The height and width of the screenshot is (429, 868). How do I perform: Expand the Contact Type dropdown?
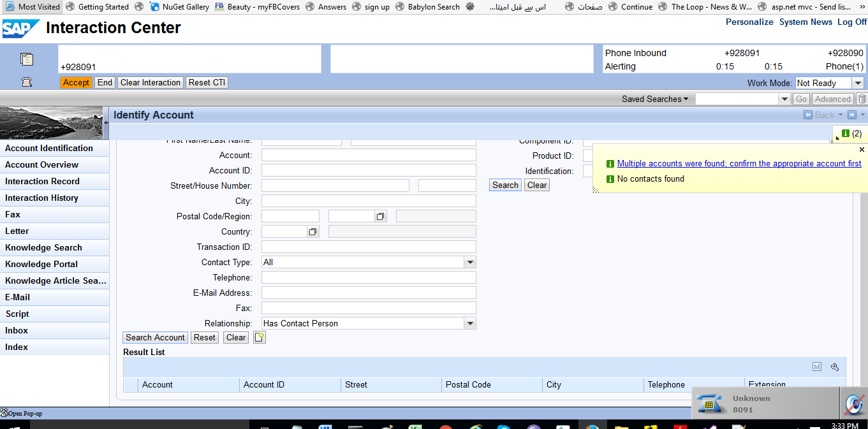tap(470, 262)
